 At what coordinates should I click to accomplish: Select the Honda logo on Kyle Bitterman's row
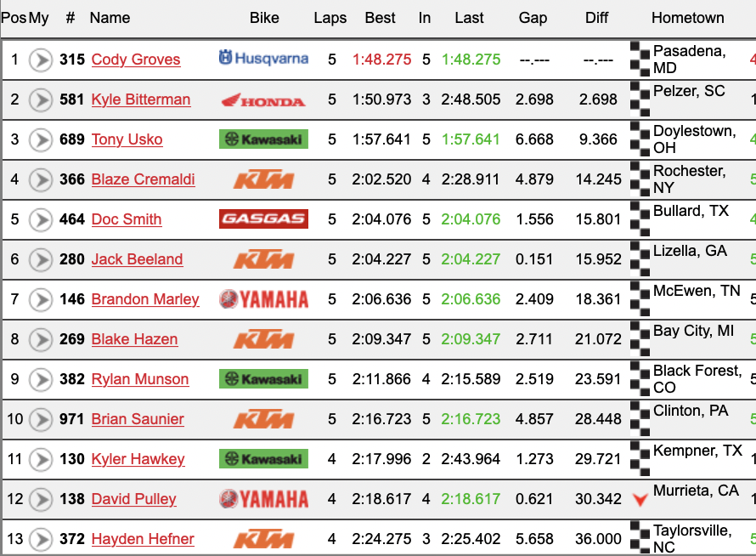[x=264, y=99]
